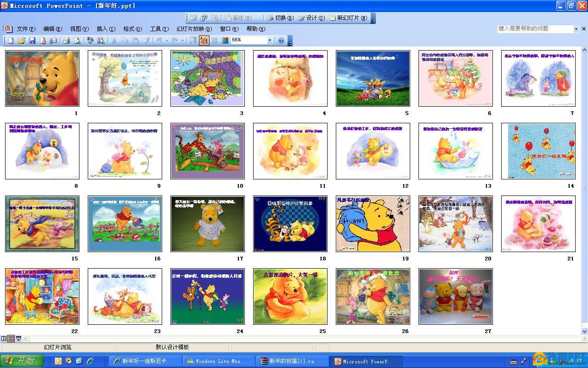Click the Redo arrow icon

click(x=175, y=40)
